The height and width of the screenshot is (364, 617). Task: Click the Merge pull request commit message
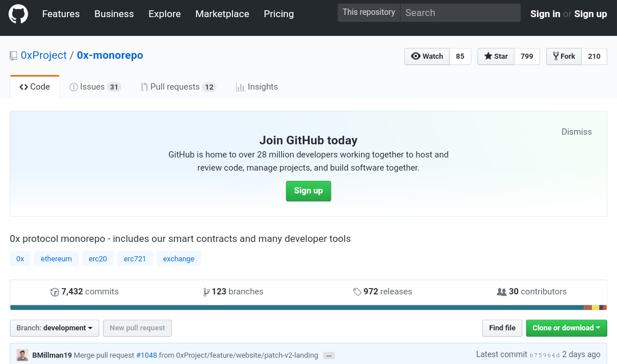196,355
